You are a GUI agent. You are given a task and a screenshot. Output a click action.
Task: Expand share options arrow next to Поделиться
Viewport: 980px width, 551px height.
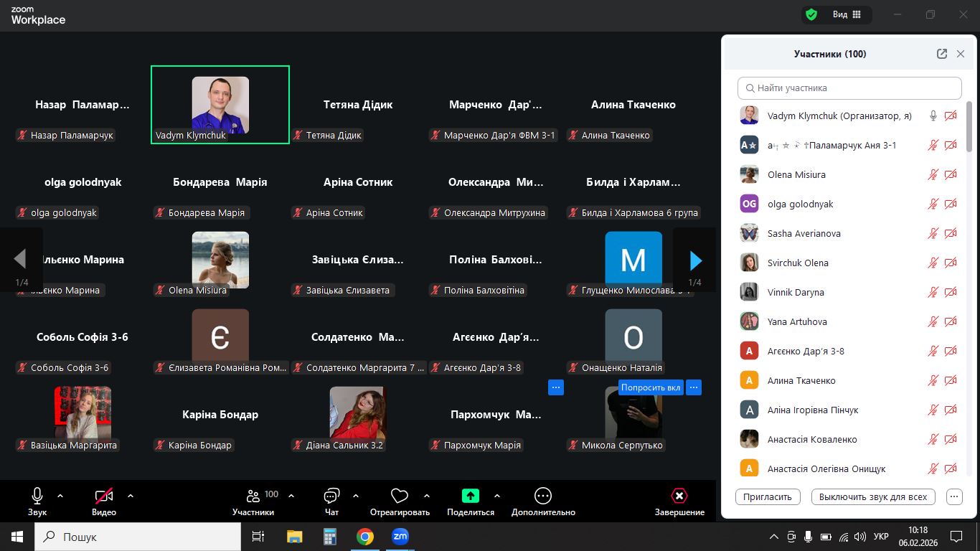coord(497,496)
